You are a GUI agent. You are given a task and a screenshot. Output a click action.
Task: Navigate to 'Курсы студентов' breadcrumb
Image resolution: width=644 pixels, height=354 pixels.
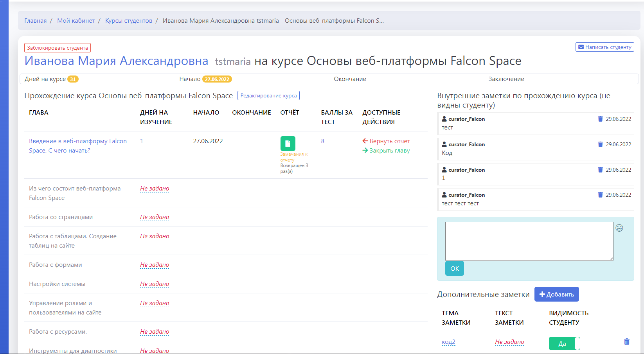[x=129, y=21]
